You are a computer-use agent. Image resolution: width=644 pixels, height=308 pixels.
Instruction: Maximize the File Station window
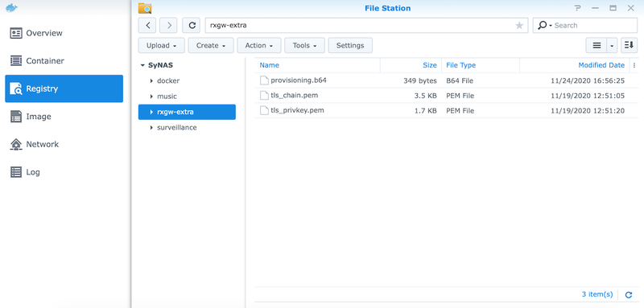point(613,8)
